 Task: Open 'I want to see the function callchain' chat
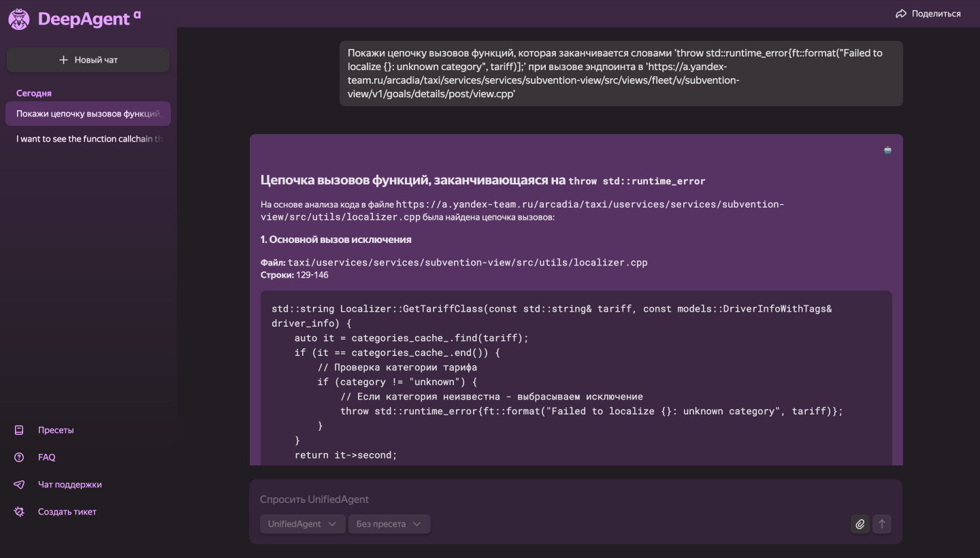point(88,139)
